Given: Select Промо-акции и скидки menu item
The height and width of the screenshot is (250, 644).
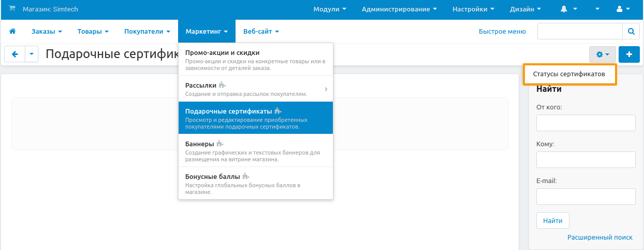Looking at the screenshot, I should [256, 60].
